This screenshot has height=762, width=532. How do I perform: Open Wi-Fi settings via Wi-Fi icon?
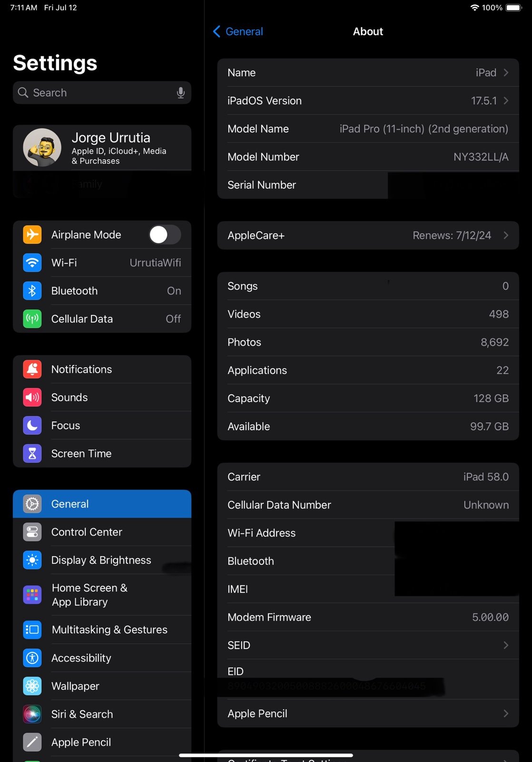coord(32,263)
